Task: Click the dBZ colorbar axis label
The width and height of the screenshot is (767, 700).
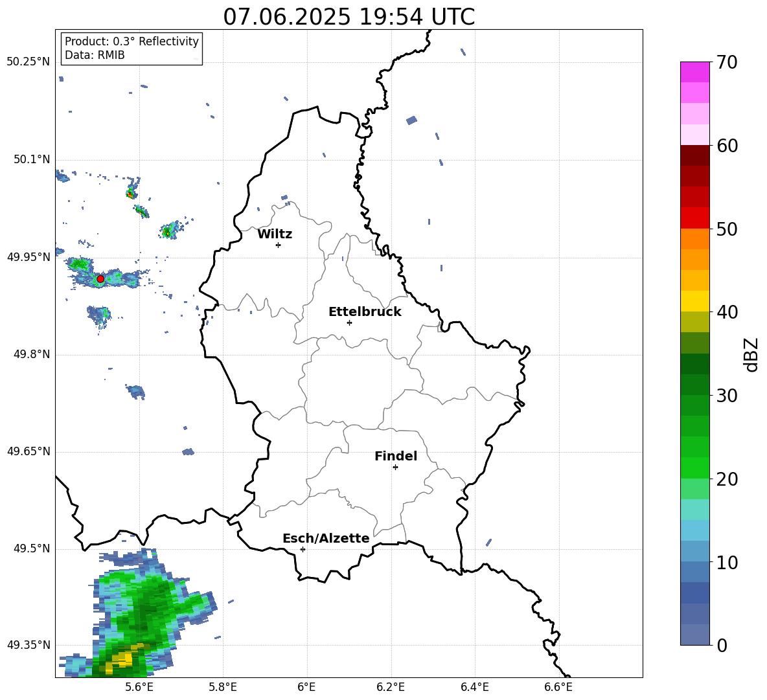Action: (x=752, y=354)
